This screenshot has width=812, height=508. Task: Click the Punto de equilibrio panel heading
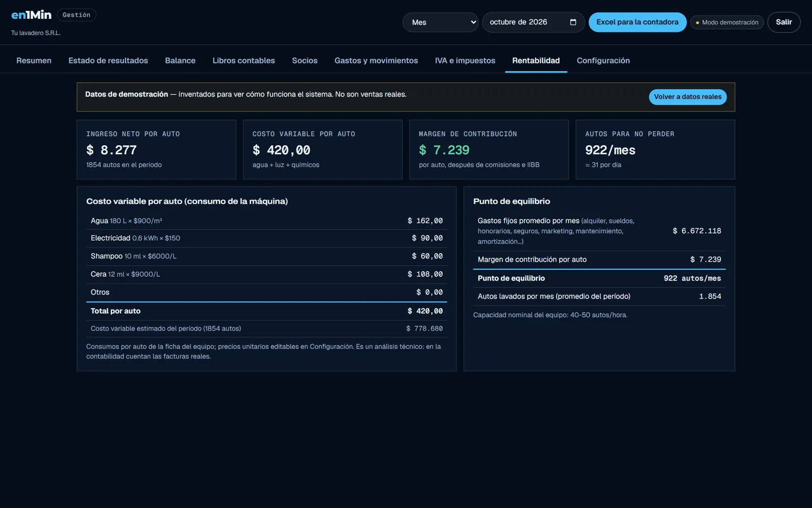(512, 202)
